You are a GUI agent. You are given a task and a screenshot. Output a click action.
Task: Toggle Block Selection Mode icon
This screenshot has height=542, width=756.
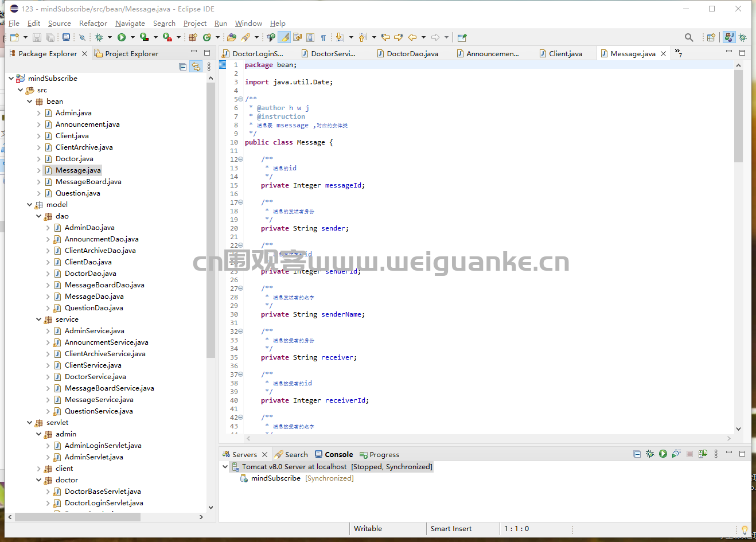click(310, 37)
